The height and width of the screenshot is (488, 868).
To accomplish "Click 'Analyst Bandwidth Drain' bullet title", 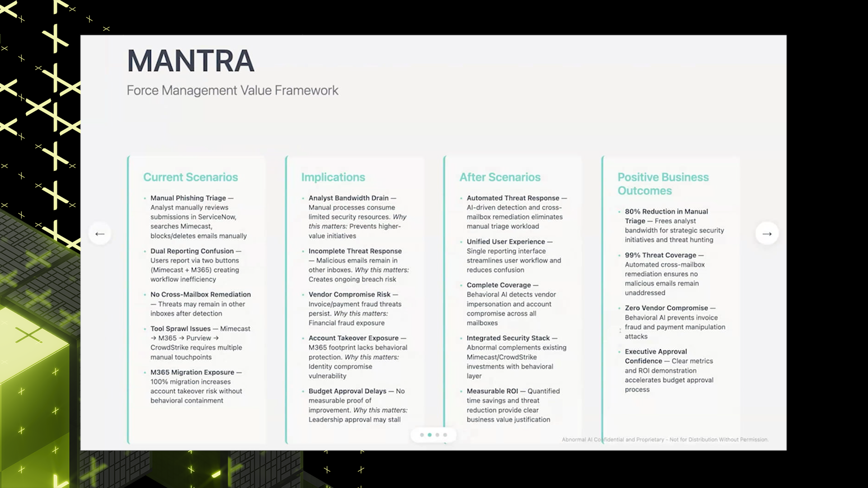I will click(349, 198).
